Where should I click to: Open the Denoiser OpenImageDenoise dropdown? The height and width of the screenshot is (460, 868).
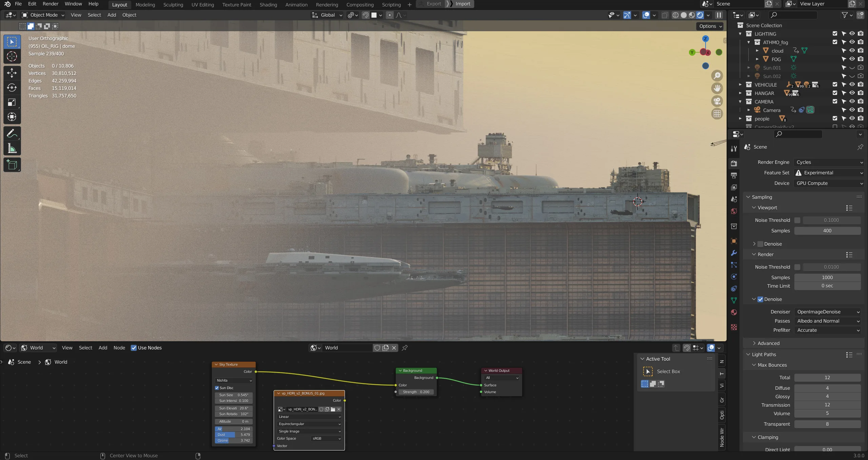828,312
